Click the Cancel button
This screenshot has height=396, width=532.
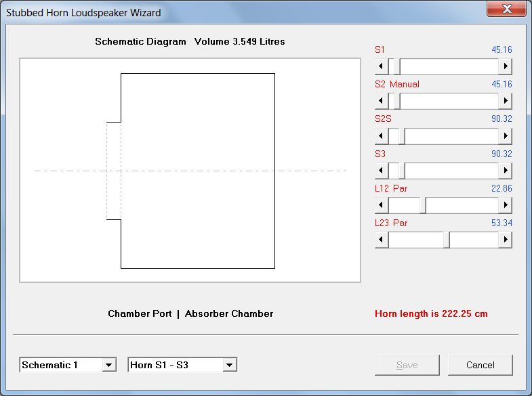[x=480, y=365]
